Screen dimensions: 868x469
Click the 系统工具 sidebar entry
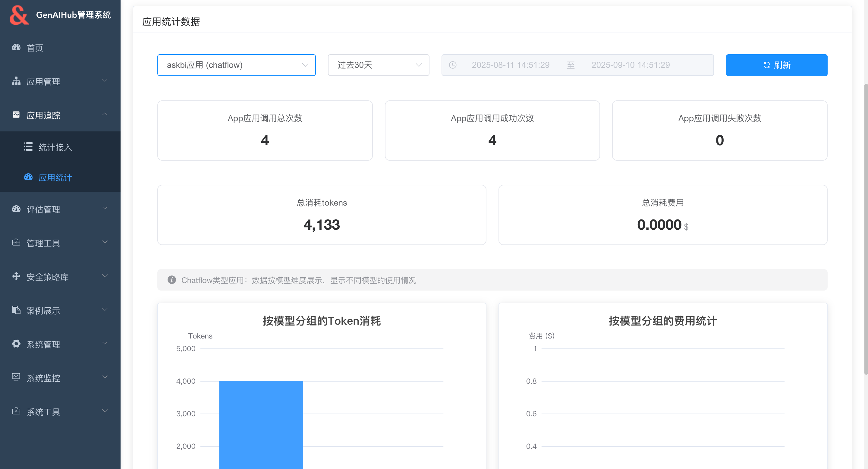[x=43, y=412]
